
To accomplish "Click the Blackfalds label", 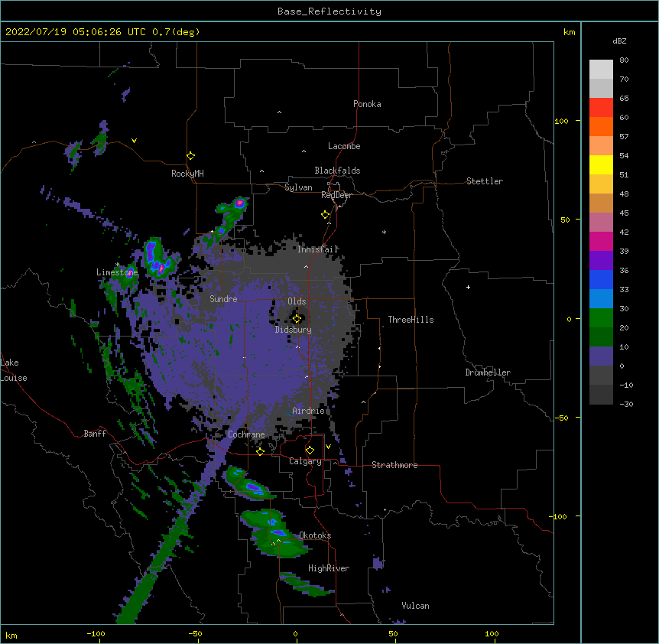I will pyautogui.click(x=337, y=171).
